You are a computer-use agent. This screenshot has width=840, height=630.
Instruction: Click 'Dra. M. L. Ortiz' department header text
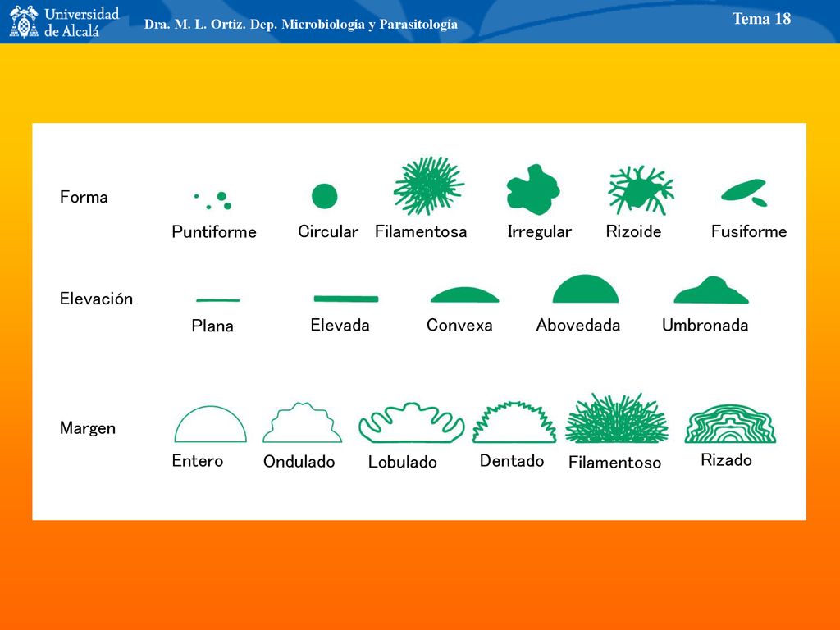coord(300,24)
